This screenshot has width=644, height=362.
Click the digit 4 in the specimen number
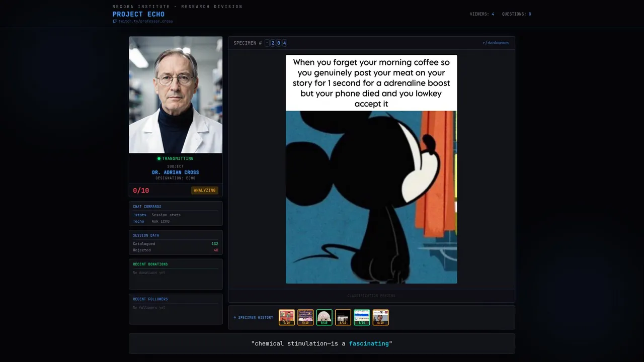(x=285, y=43)
